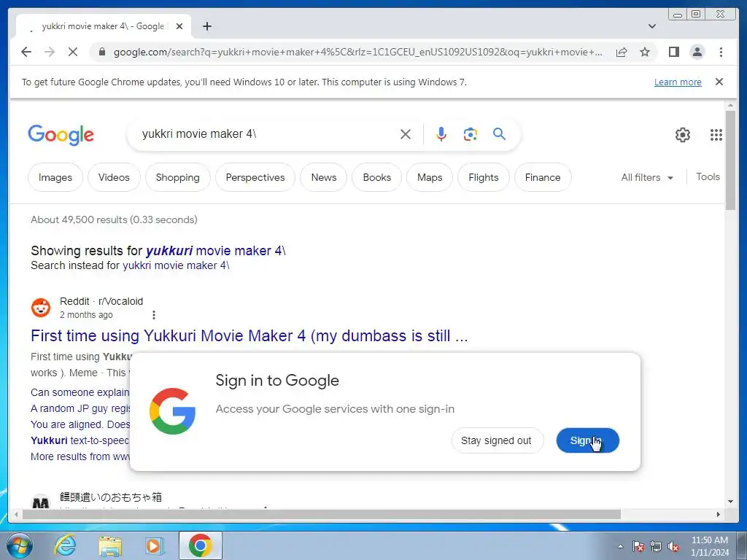
Task: Select Chrome in the taskbar
Action: click(200, 545)
